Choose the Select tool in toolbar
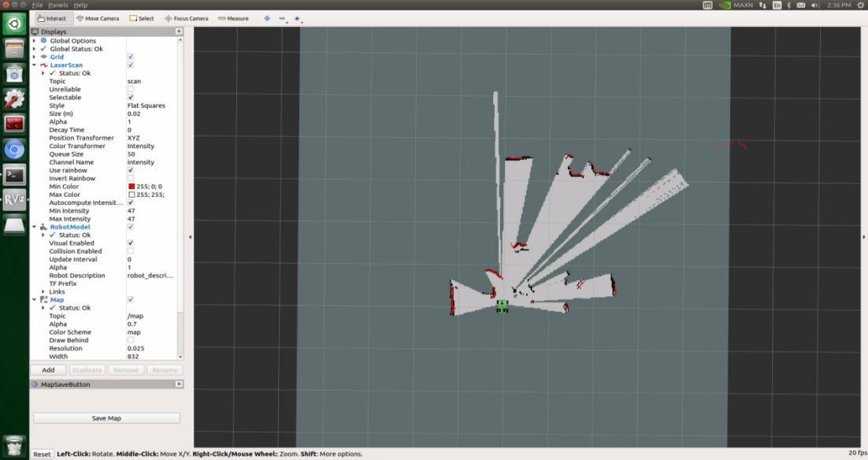This screenshot has height=460, width=868. 142,18
